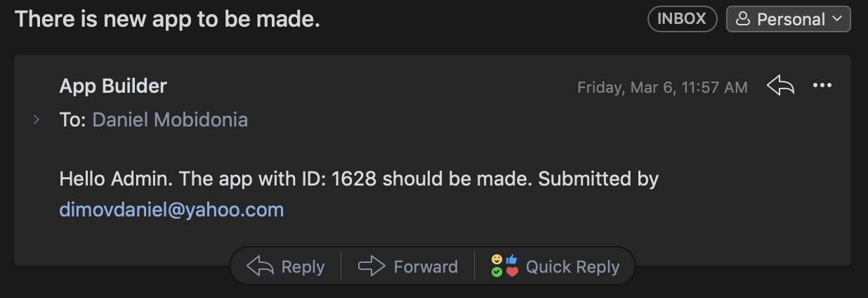The image size is (868, 298).
Task: Click the Friday, Mar 6 timestamp
Action: (x=662, y=87)
